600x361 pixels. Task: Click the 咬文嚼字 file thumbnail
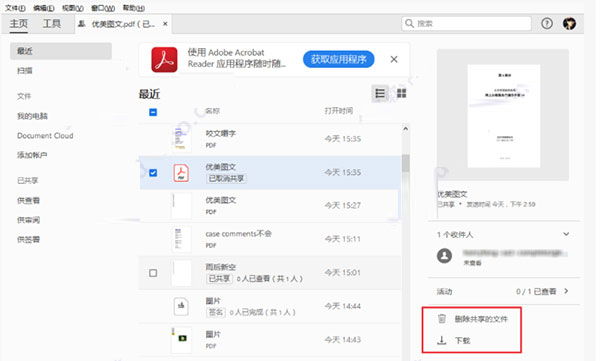tap(181, 139)
